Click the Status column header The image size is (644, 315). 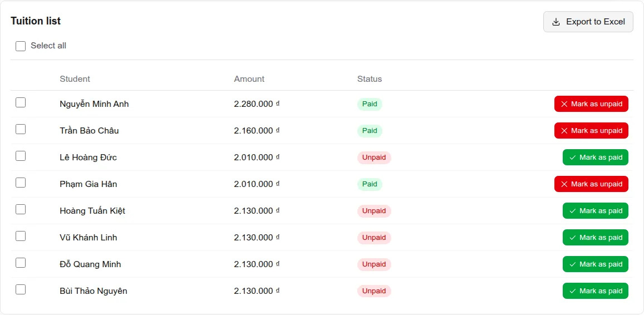coord(370,79)
